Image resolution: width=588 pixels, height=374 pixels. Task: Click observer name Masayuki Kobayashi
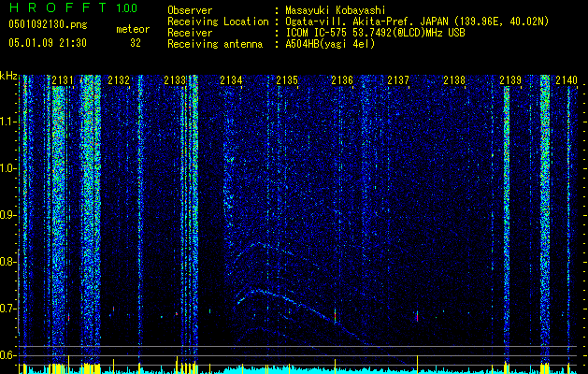click(x=336, y=10)
